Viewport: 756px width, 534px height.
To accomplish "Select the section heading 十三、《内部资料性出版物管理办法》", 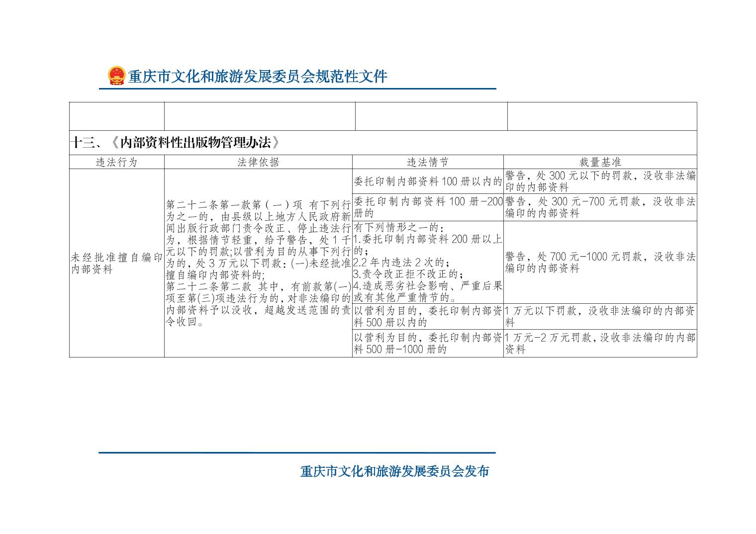I will coord(175,143).
